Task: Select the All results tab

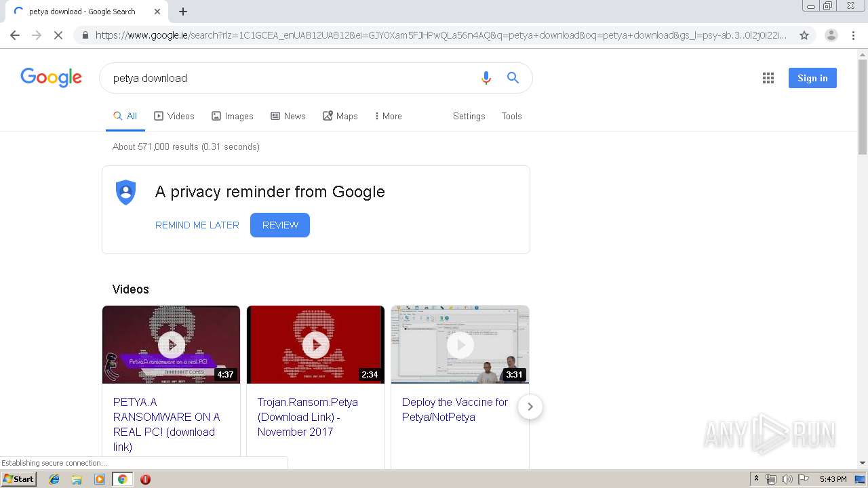Action: [125, 116]
